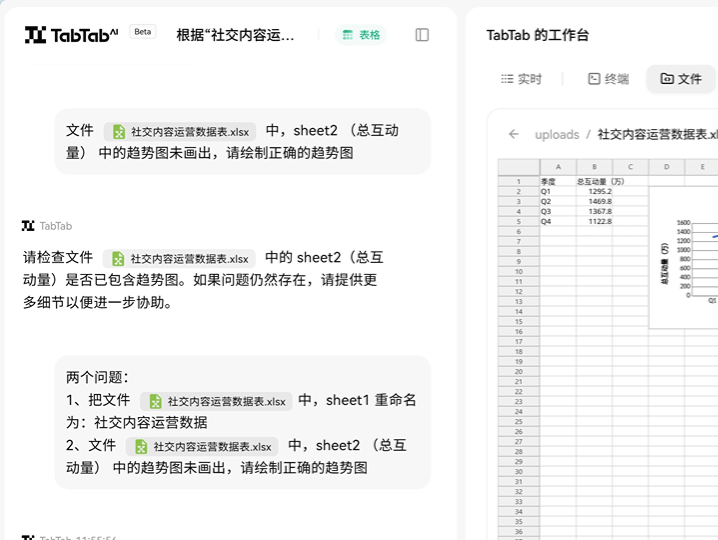Select row header 20 in spreadsheet
Image resolution: width=718 pixels, height=540 pixels.
click(x=519, y=371)
